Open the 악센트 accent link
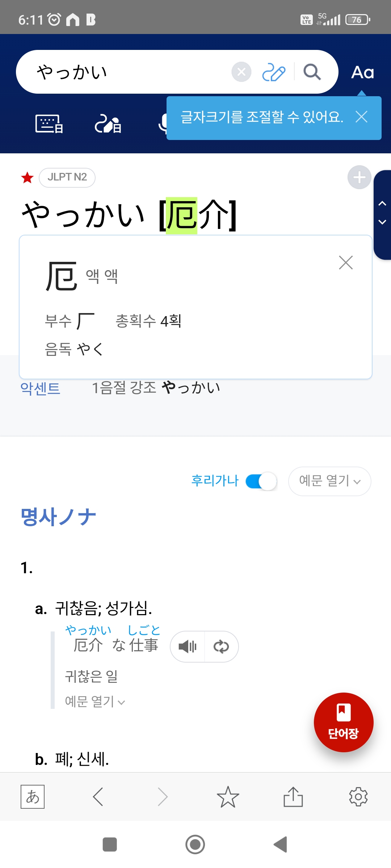Screen dimensions: 391x868 pos(40,388)
